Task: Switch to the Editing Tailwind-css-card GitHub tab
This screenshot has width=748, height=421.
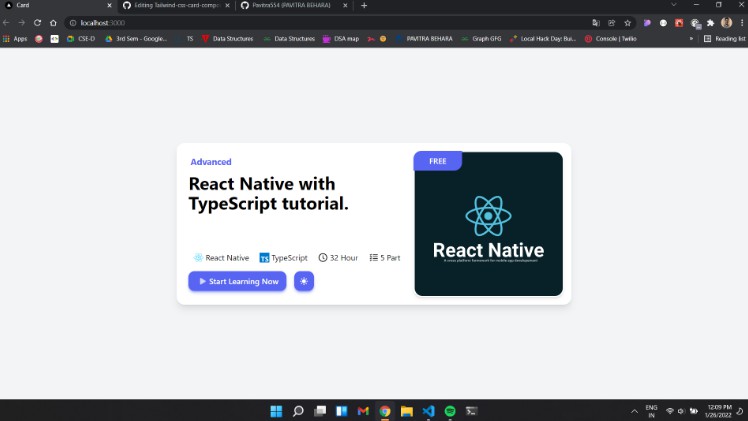Action: (x=176, y=5)
